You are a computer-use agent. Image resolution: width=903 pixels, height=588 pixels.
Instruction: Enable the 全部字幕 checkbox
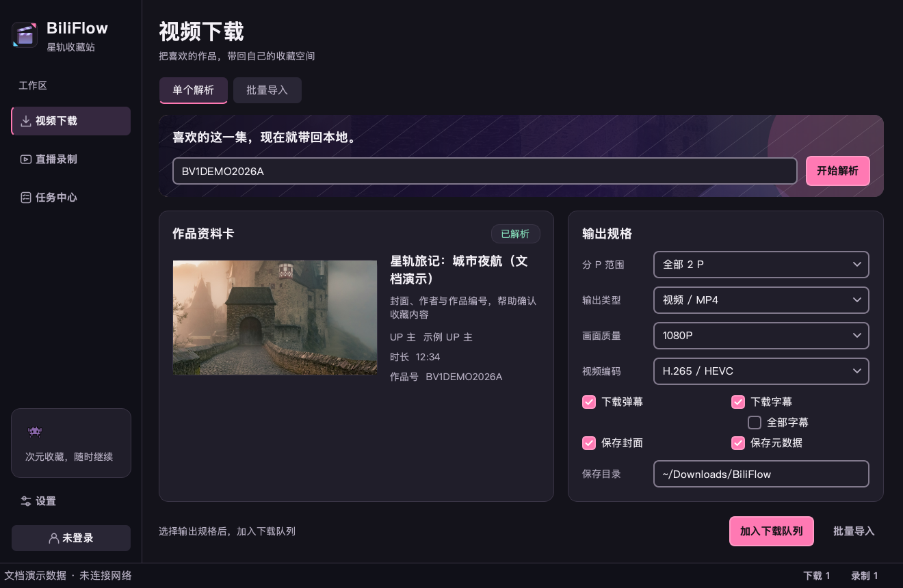pyautogui.click(x=755, y=423)
